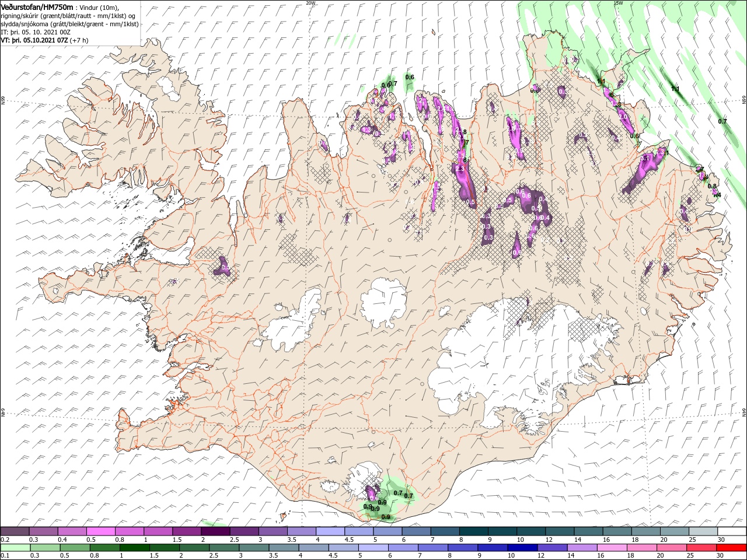Select the light pink rain swatch labeled 16
Screen dimensions: 747x560
tap(611, 548)
